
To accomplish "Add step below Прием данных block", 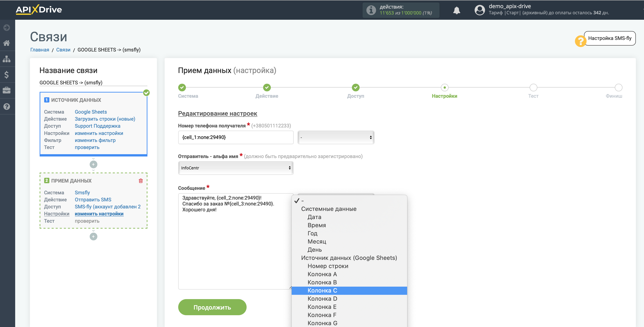I will click(93, 236).
